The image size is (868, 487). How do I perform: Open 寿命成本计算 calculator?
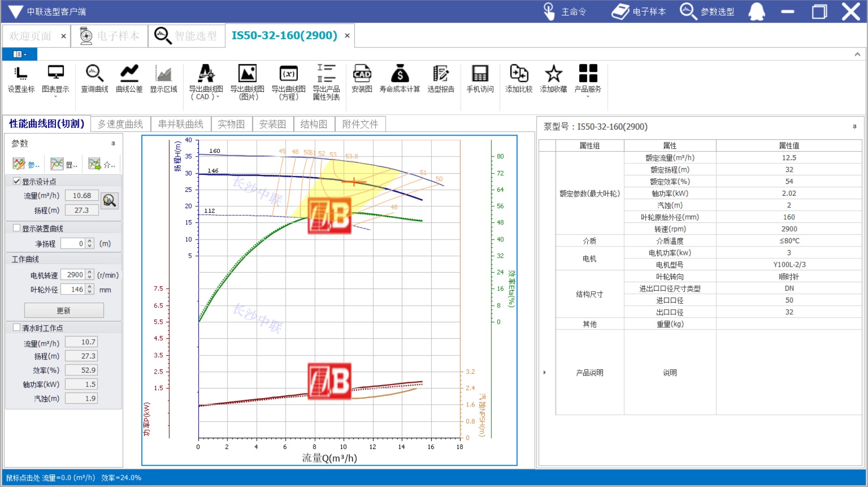400,80
